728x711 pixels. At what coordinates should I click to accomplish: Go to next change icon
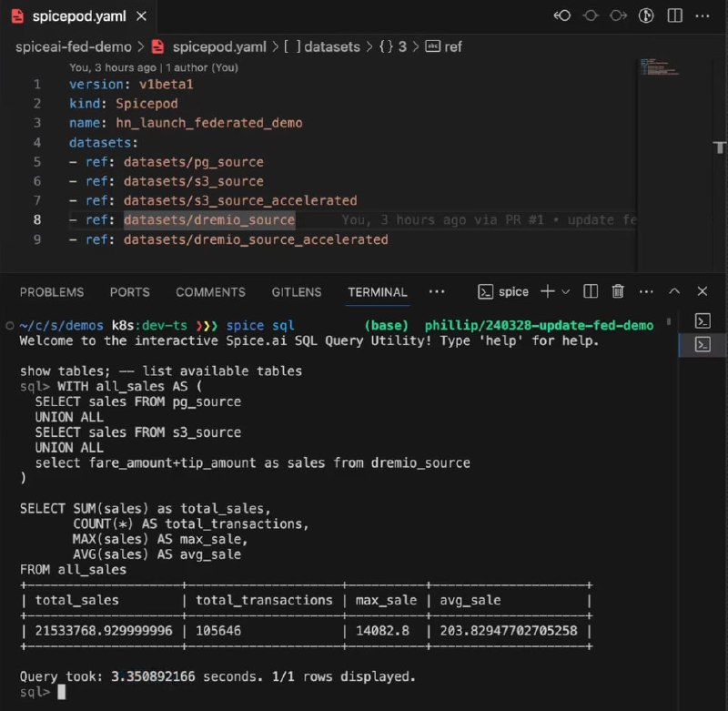click(619, 15)
